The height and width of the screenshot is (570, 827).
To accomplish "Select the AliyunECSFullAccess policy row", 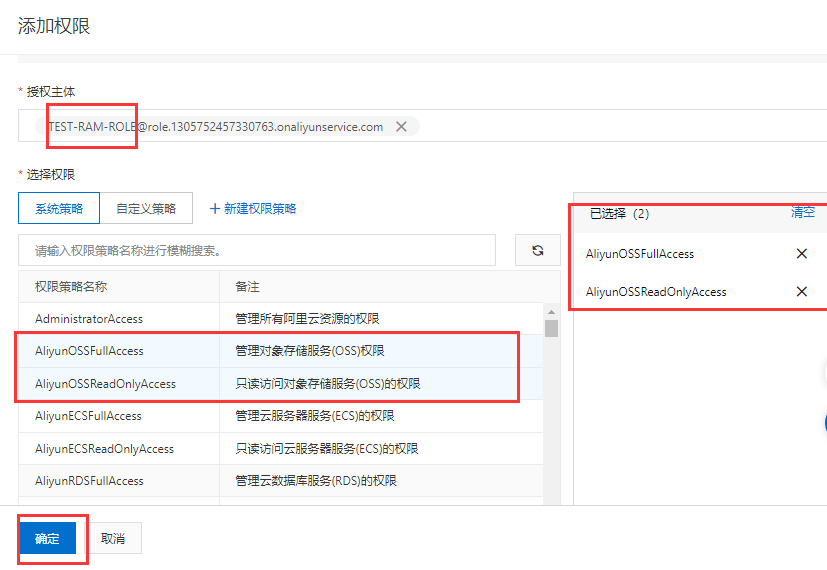I will point(281,416).
